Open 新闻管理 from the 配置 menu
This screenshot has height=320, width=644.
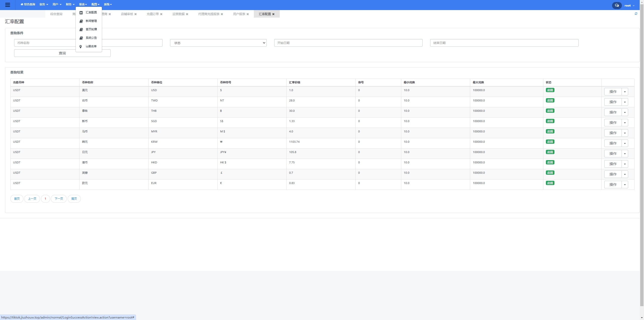pyautogui.click(x=91, y=21)
